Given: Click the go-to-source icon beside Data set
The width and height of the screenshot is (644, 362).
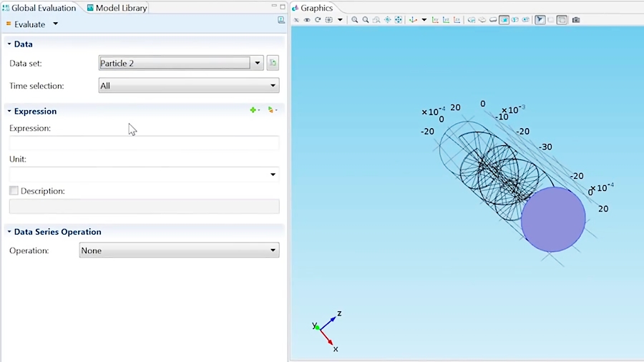Looking at the screenshot, I should tap(273, 63).
